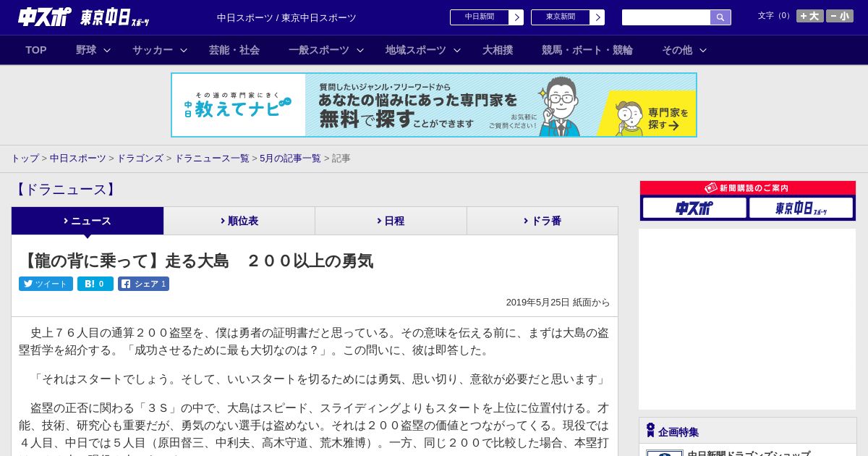The width and height of the screenshot is (868, 456).
Task: Click the 中スポ logo in header
Action: [45, 17]
